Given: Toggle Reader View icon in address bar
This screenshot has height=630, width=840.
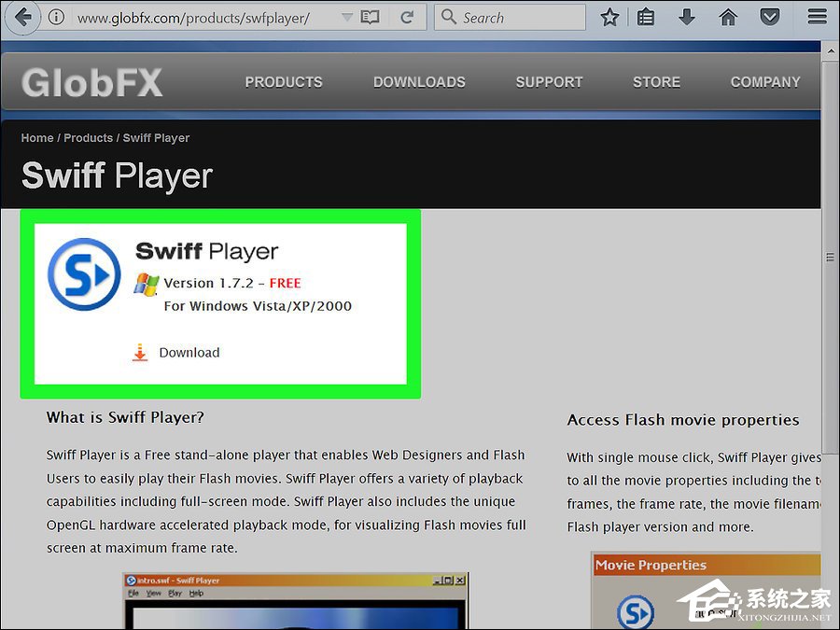Looking at the screenshot, I should [371, 18].
